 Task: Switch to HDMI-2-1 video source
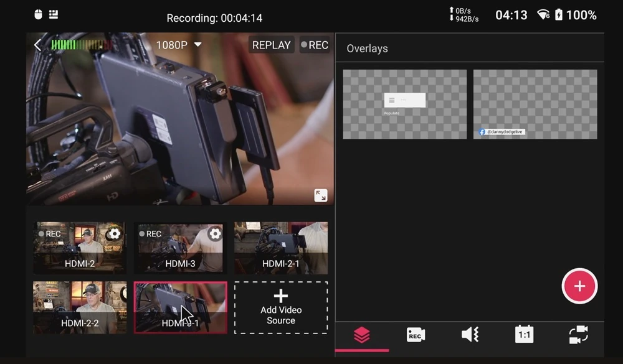coord(280,248)
